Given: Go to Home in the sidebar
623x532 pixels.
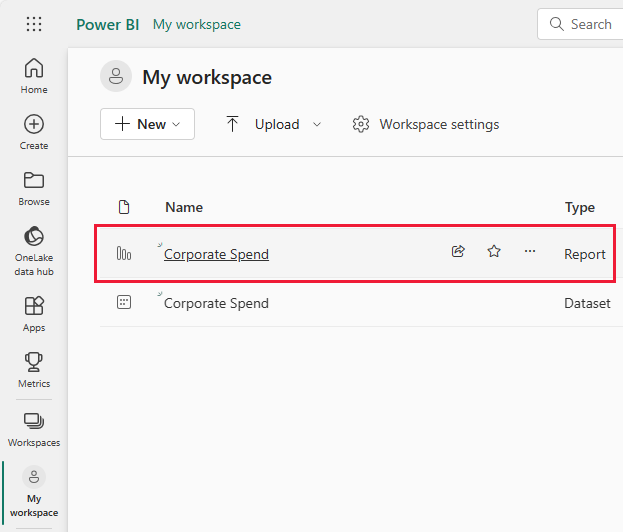Looking at the screenshot, I should tap(34, 76).
